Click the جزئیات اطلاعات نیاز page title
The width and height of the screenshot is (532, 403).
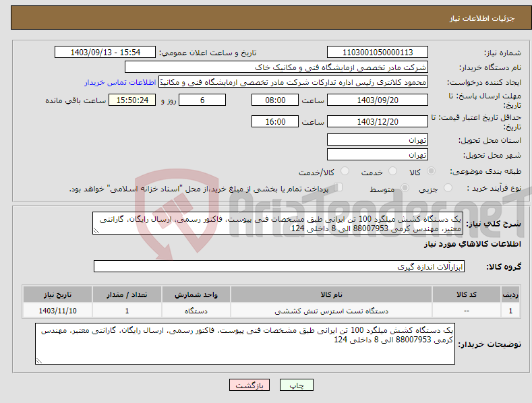click(x=482, y=18)
